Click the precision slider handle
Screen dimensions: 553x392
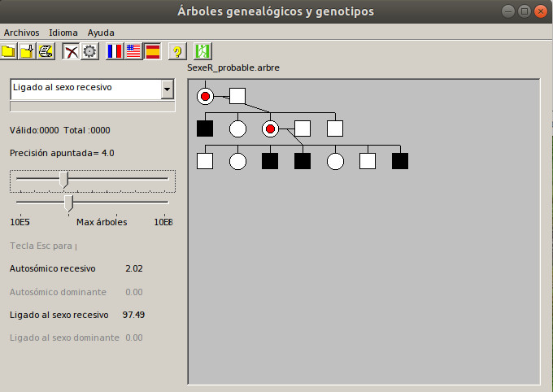[x=64, y=179]
